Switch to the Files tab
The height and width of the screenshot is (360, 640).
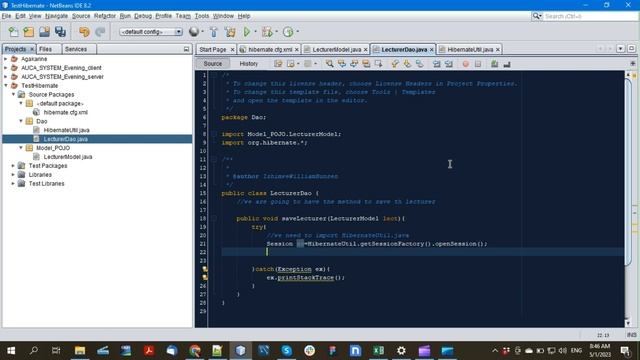coord(45,49)
